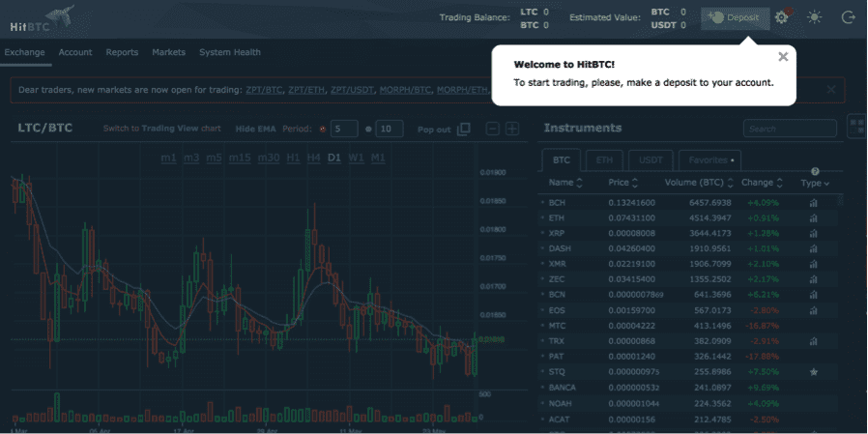Click the chart icon in EOS row
Screen dimensions: 868x434
coord(813,310)
